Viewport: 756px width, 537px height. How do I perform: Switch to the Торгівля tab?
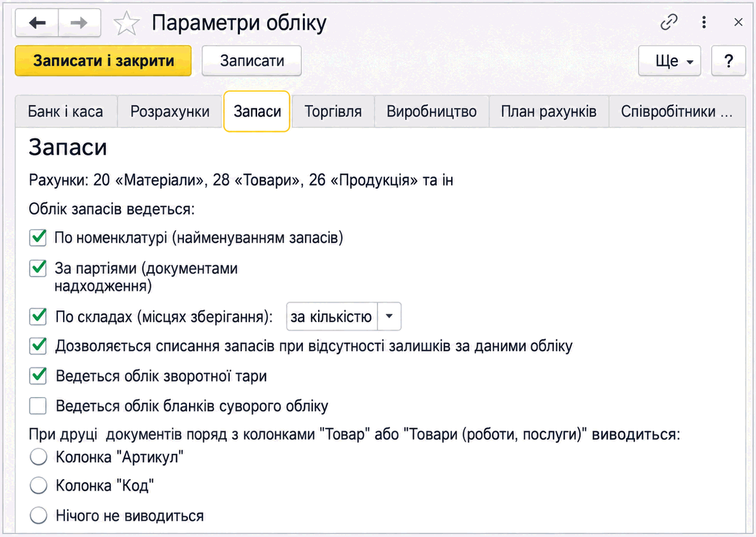(333, 111)
